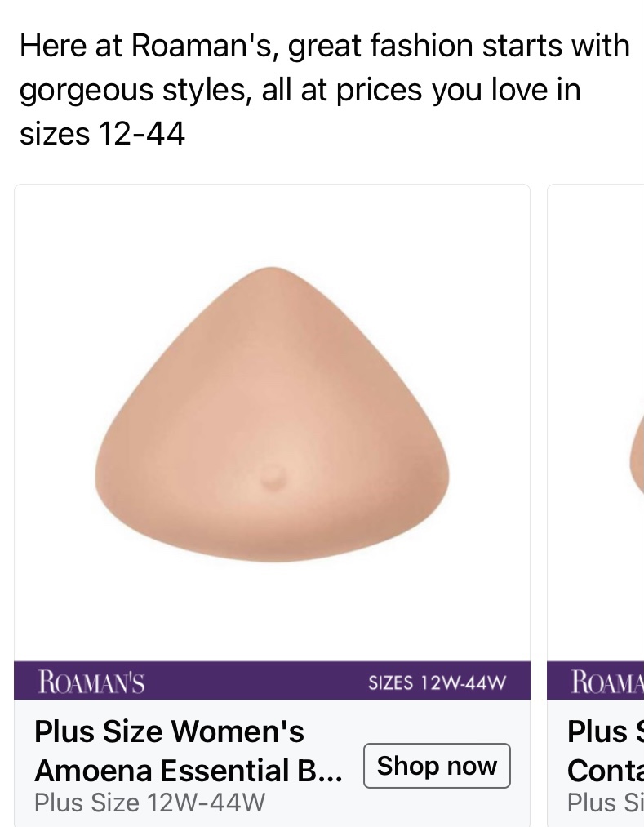The height and width of the screenshot is (827, 644).
Task: Click the dimple on the breast form
Action: tap(273, 478)
